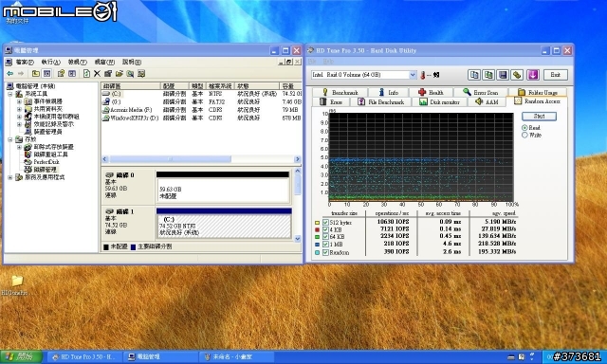Click the refresh icon in Computer Management toolbar

tap(86, 74)
